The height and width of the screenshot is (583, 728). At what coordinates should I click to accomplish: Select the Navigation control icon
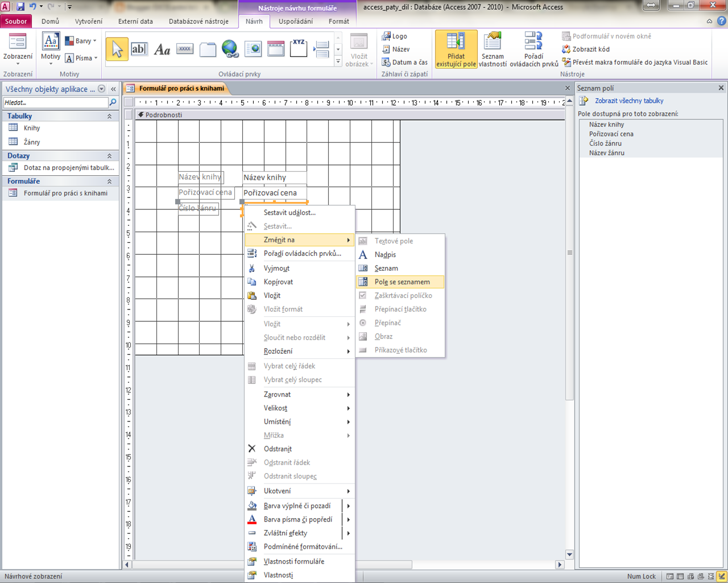point(276,49)
